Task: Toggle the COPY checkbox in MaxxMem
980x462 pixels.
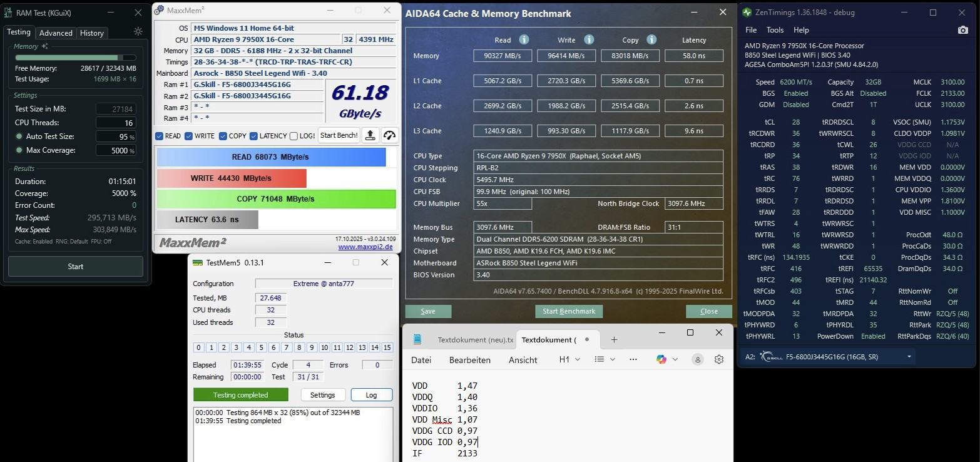Action: (222, 136)
